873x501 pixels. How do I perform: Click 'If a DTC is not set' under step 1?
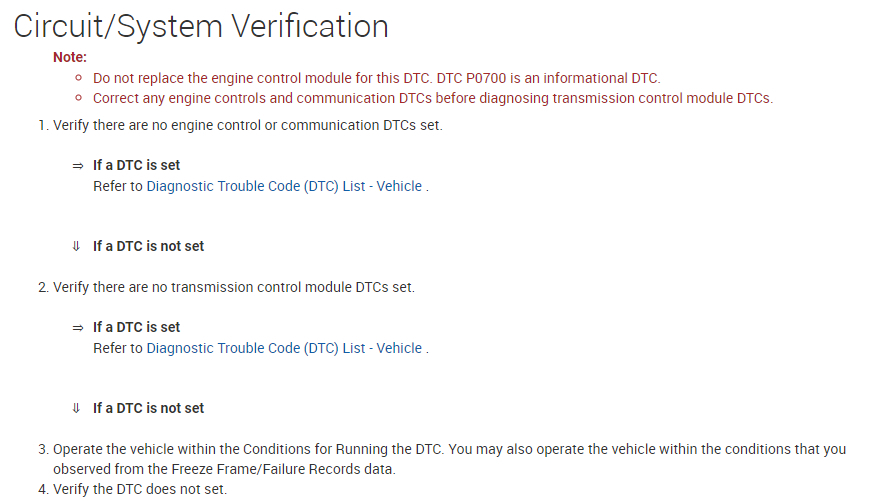coord(148,246)
